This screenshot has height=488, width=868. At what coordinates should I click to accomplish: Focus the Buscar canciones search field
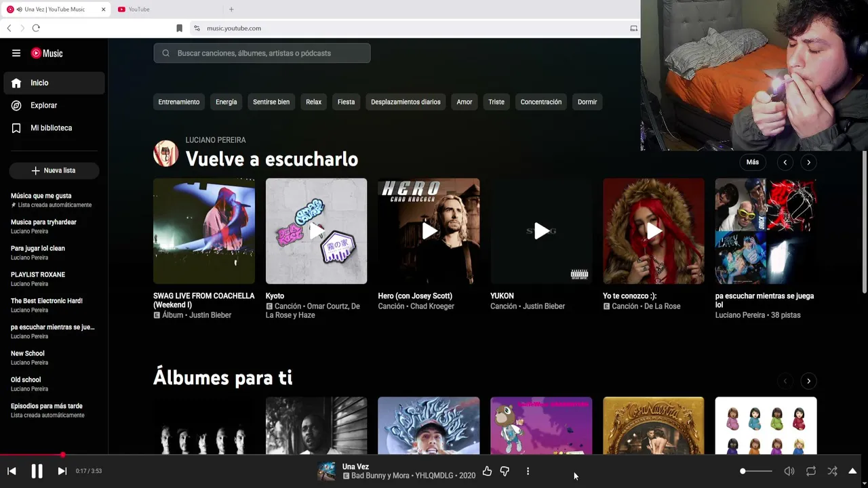tap(262, 53)
